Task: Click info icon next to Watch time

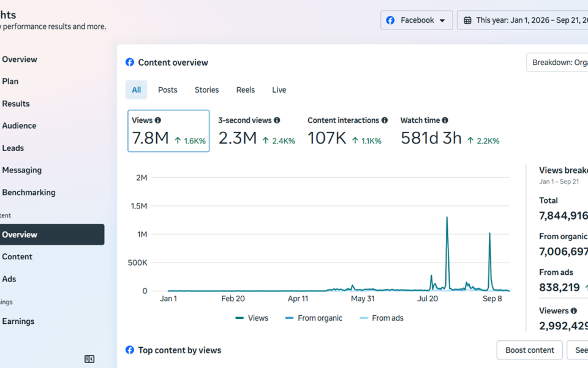Action: (445, 120)
